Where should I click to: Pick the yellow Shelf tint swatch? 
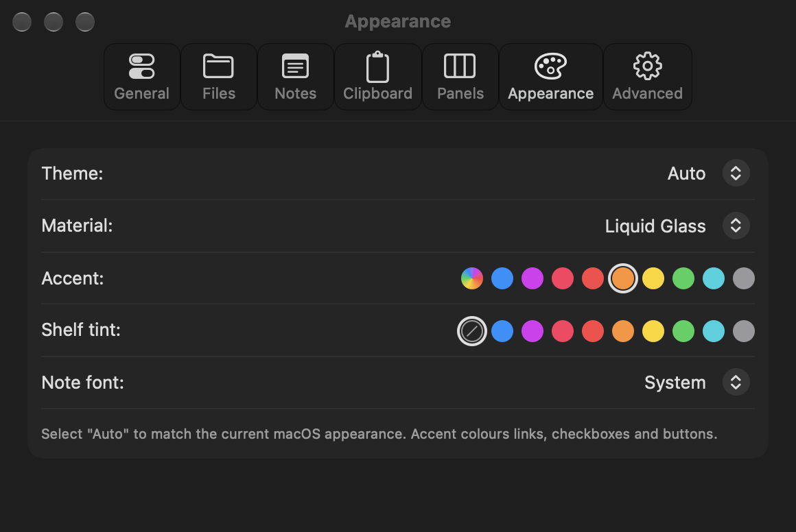tap(653, 331)
